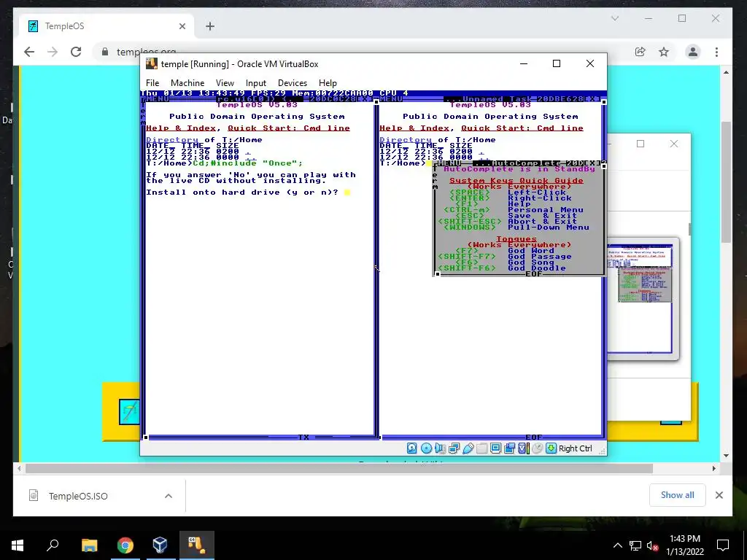Screen dimensions: 747x560
Task: Click the shared folders icon in VirtualBox status bar
Action: [481, 448]
